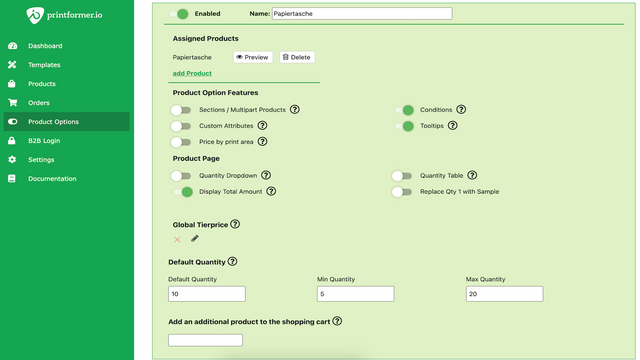This screenshot has width=640, height=360.
Task: Toggle the Enabled switch off
Action: point(179,14)
